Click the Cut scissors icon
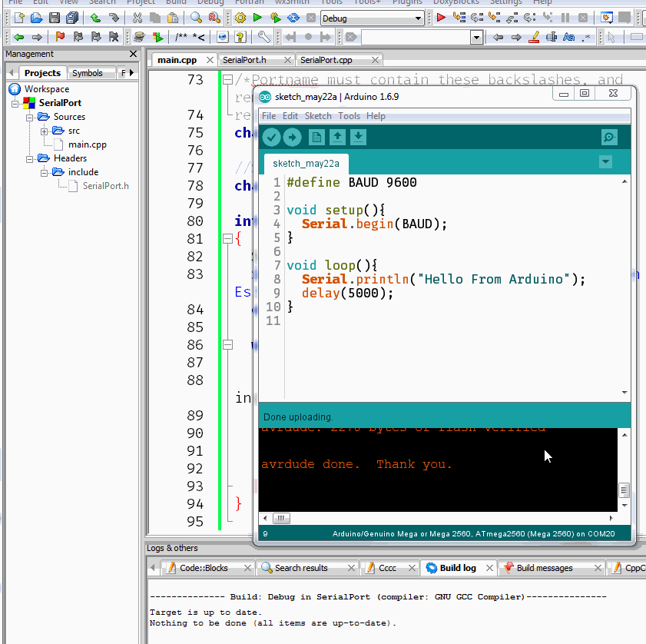The height and width of the screenshot is (644, 646). pyautogui.click(x=137, y=17)
